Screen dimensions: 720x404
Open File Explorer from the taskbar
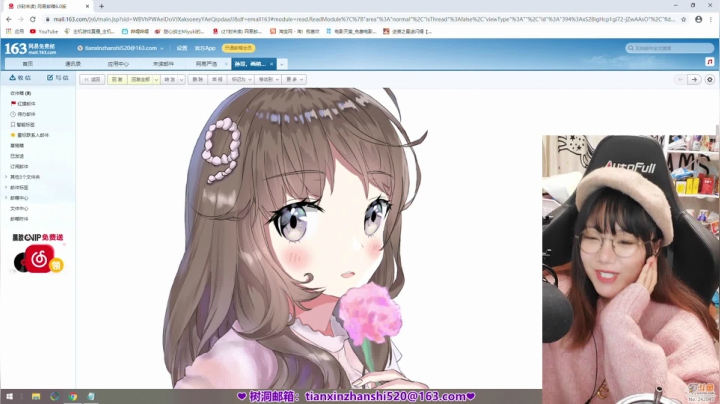tap(36, 397)
